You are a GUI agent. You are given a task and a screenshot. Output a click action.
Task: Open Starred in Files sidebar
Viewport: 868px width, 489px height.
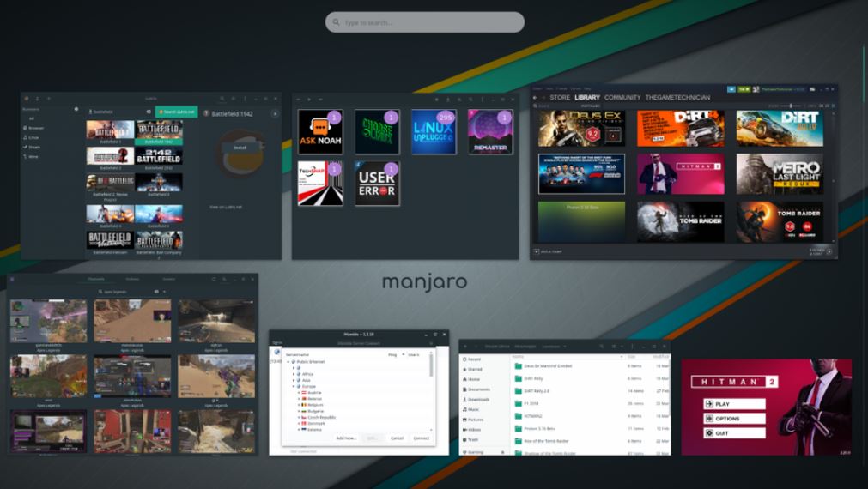coord(473,369)
